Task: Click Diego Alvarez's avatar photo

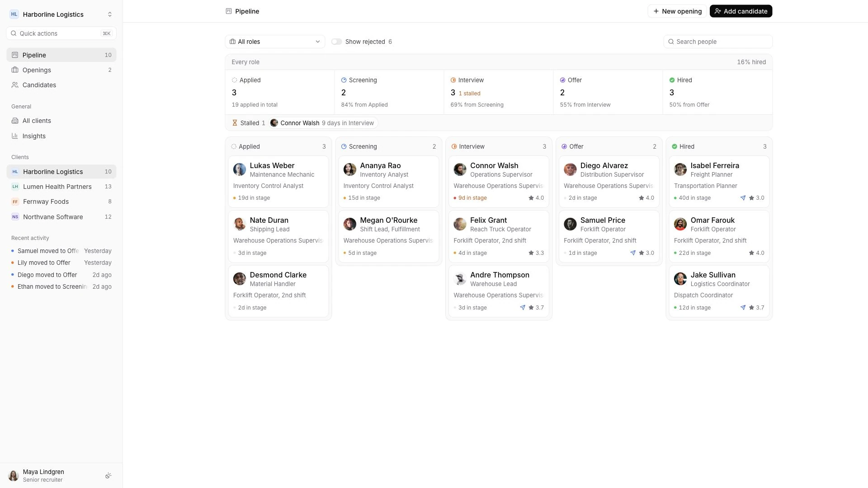Action: [570, 169]
